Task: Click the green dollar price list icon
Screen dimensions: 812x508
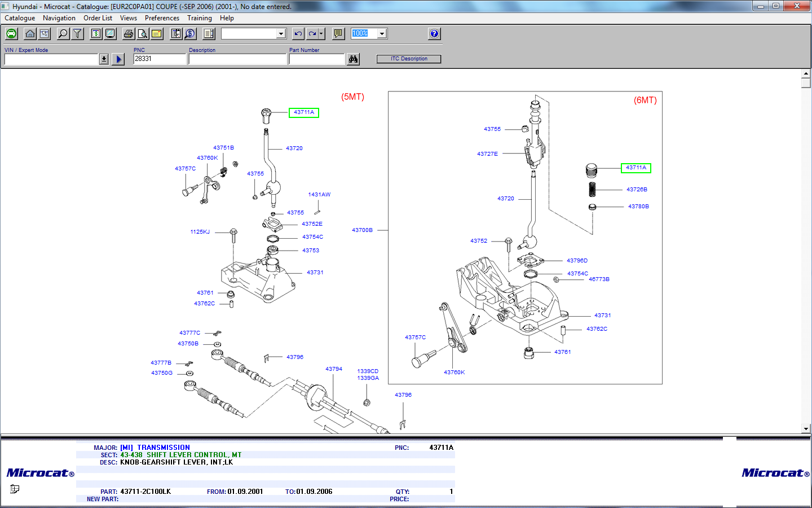Action: click(x=96, y=34)
